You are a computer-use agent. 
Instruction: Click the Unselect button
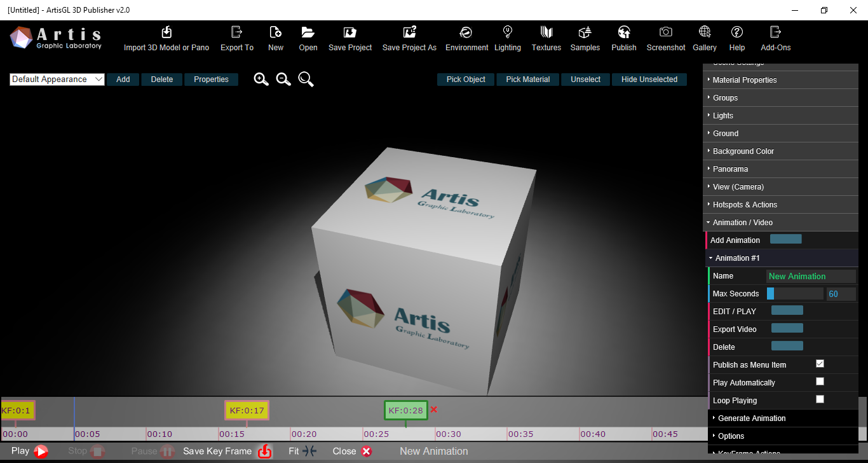coord(586,79)
